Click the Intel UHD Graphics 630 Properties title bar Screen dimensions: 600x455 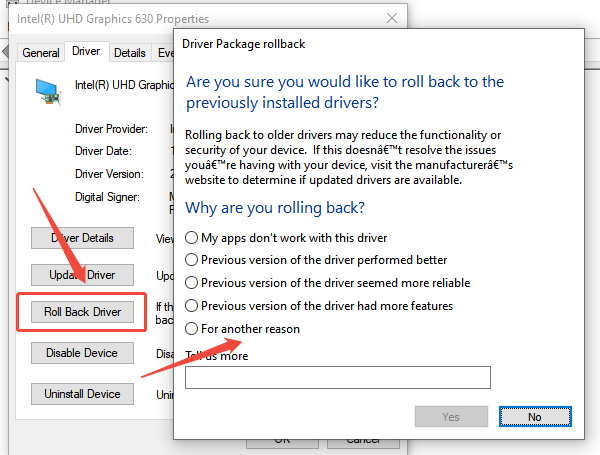tap(120, 18)
